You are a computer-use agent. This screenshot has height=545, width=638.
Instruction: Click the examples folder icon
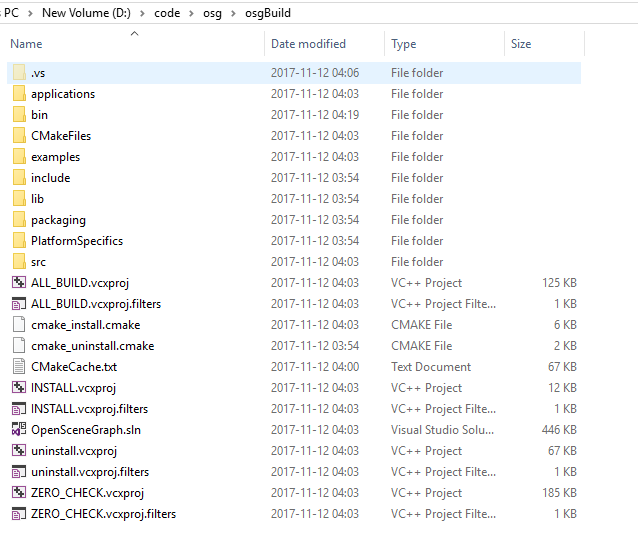pos(19,157)
